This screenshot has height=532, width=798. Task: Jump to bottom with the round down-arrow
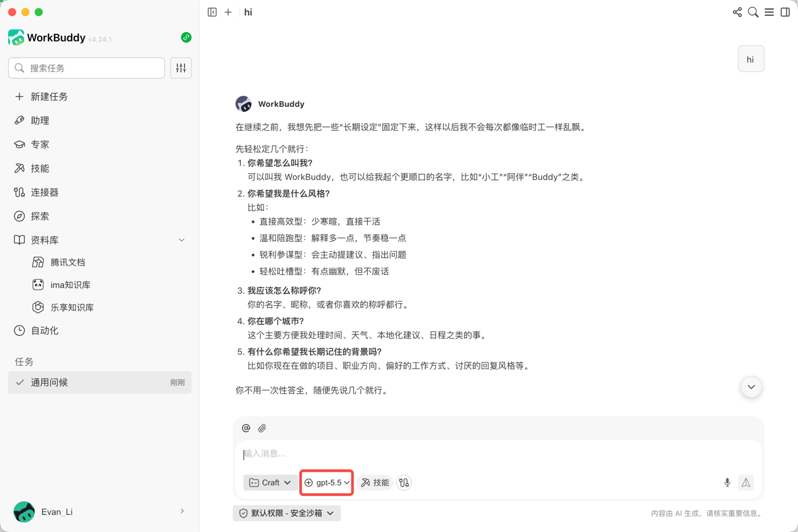click(x=751, y=387)
